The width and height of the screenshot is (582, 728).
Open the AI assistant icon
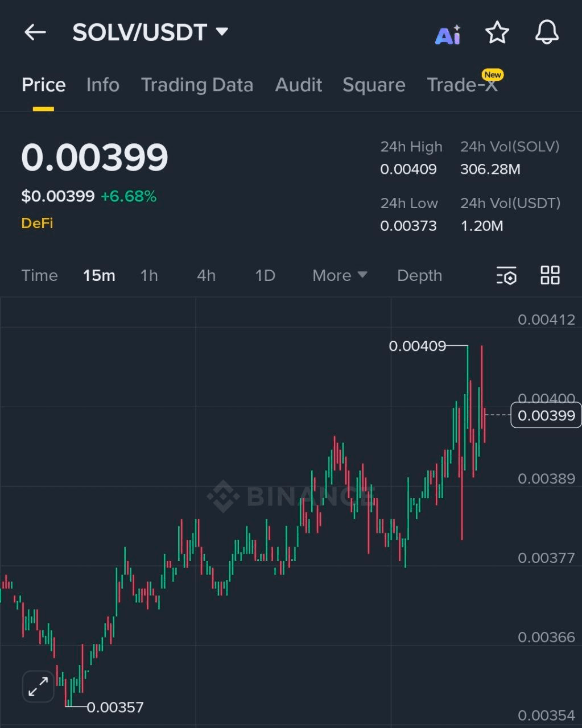point(448,34)
